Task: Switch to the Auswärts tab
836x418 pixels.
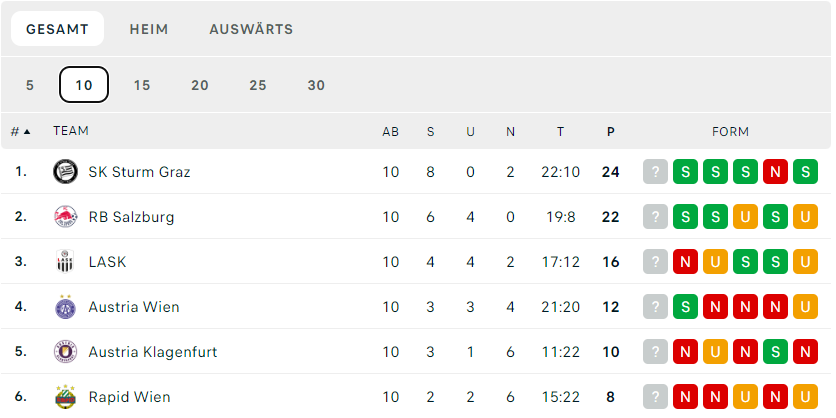Action: click(251, 29)
